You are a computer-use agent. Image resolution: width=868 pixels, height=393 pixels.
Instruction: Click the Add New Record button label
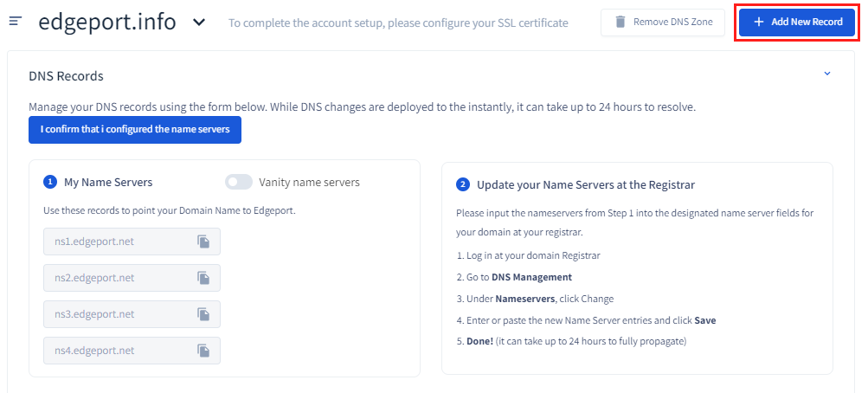pos(807,22)
